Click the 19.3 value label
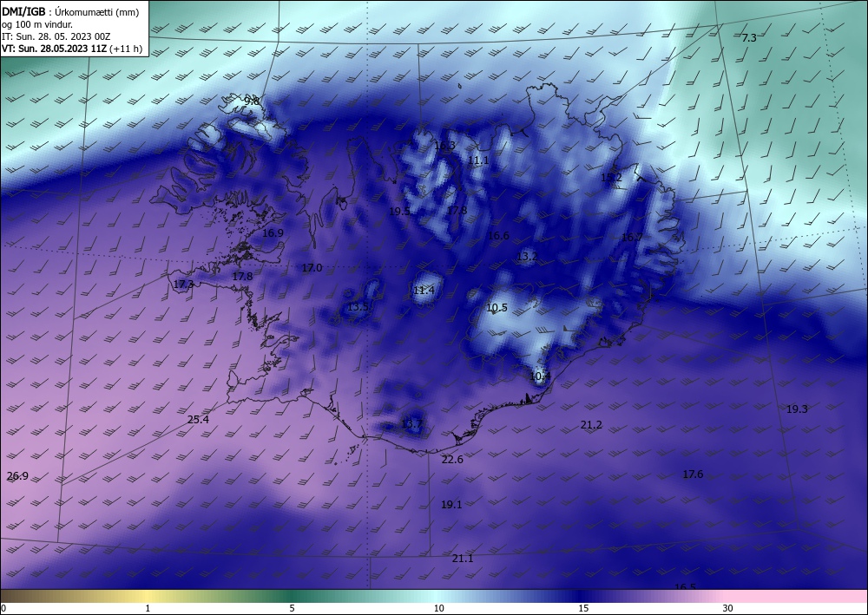Viewport: 868px width, 615px height. tap(797, 409)
